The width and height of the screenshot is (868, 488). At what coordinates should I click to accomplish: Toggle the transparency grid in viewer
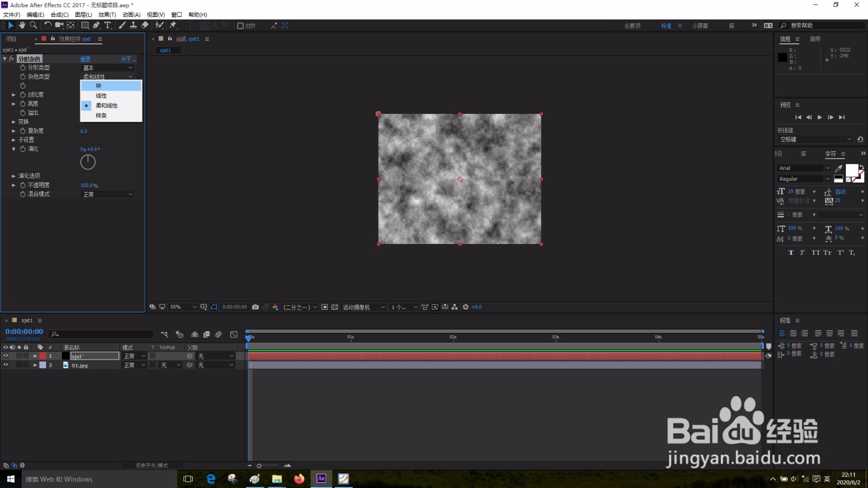tap(335, 307)
